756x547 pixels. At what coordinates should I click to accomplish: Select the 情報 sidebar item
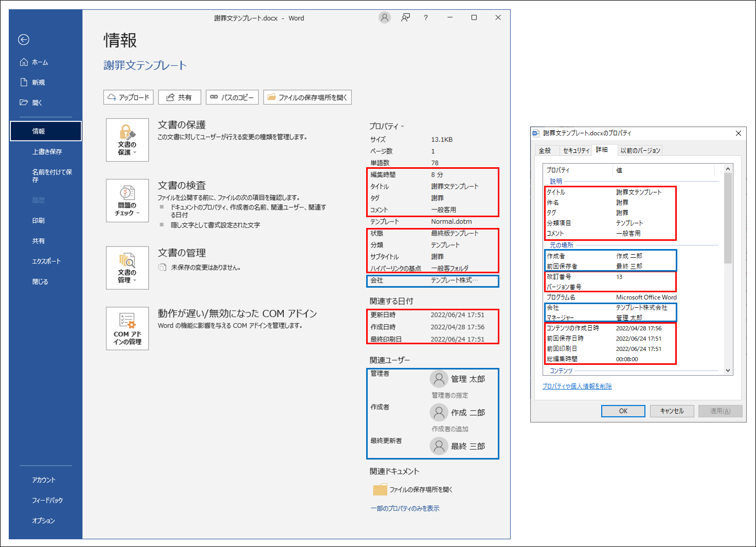(x=46, y=131)
